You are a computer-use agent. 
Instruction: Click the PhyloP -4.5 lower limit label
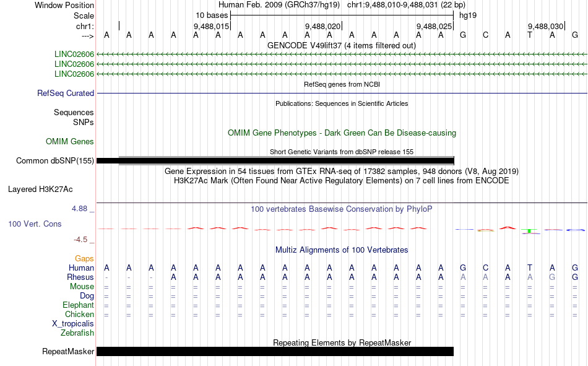coord(80,240)
